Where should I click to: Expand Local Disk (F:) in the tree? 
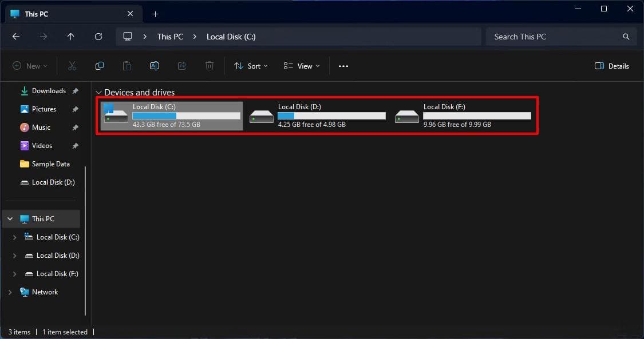(15, 274)
